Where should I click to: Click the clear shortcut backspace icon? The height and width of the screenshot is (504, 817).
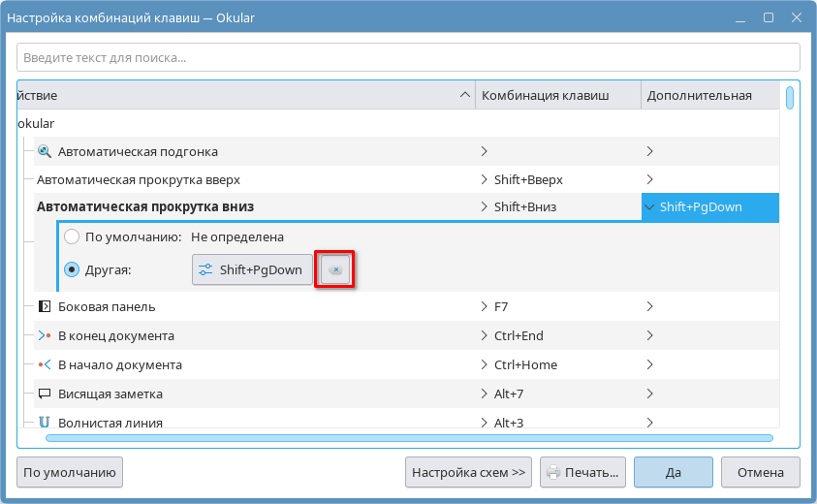pyautogui.click(x=335, y=270)
